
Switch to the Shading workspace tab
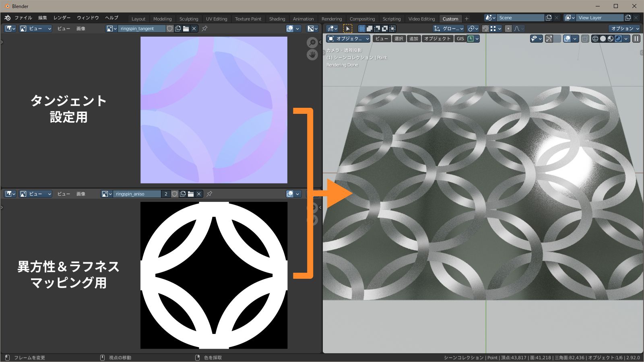[x=277, y=19]
